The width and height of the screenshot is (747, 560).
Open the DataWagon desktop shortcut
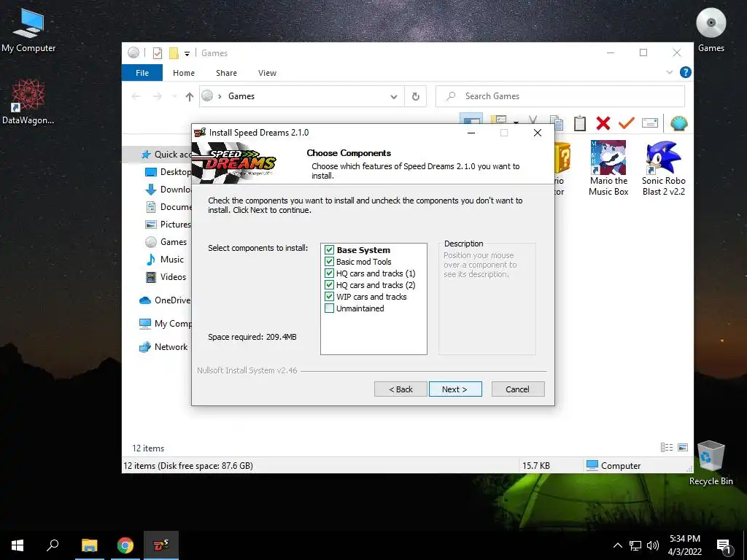28,102
